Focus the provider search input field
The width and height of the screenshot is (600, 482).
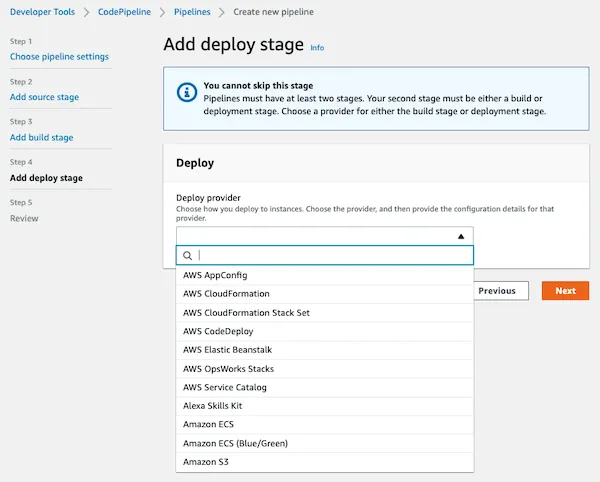(324, 256)
